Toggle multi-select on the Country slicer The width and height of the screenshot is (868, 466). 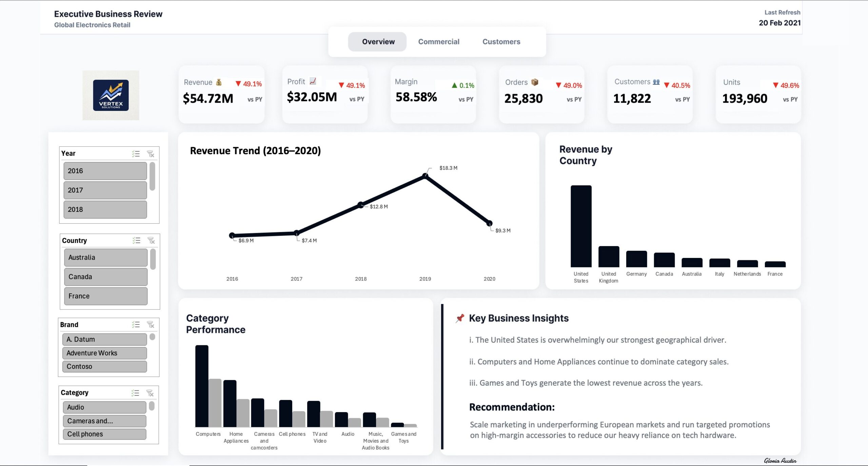[136, 241]
